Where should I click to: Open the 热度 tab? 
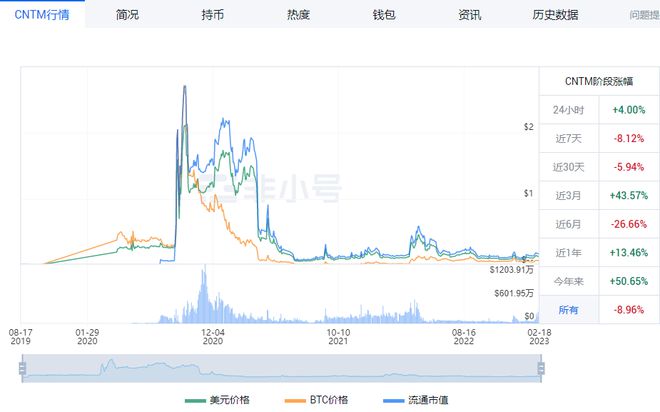click(298, 15)
